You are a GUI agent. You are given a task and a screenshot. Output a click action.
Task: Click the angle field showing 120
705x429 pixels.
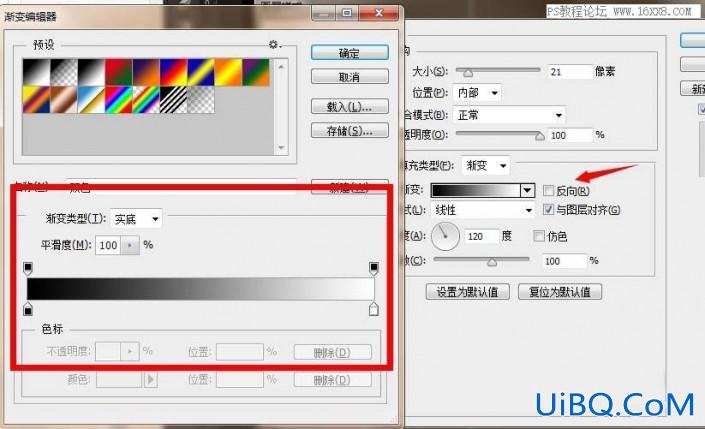point(482,236)
